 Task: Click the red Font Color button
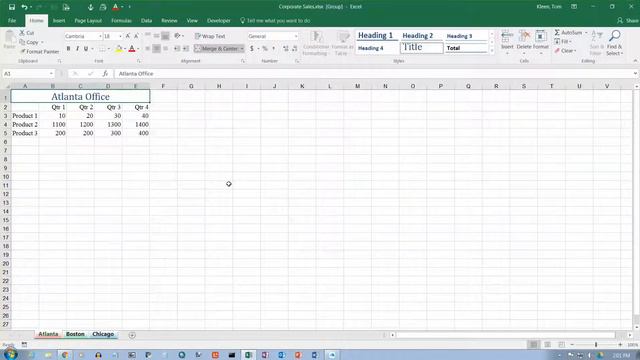click(131, 49)
